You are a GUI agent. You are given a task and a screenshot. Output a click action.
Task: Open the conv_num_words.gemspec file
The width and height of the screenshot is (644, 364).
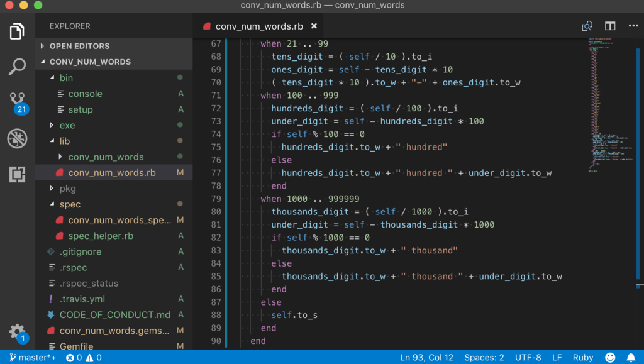point(114,330)
